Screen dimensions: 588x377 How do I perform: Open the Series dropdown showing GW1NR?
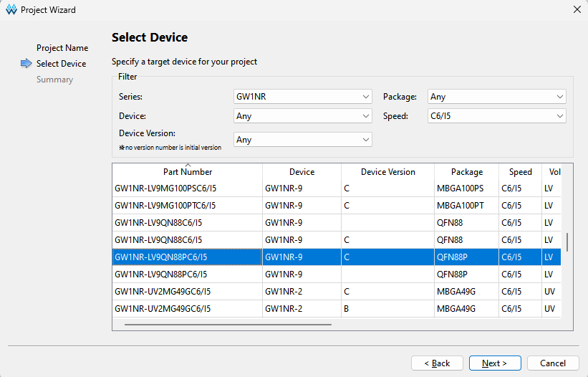(x=302, y=97)
